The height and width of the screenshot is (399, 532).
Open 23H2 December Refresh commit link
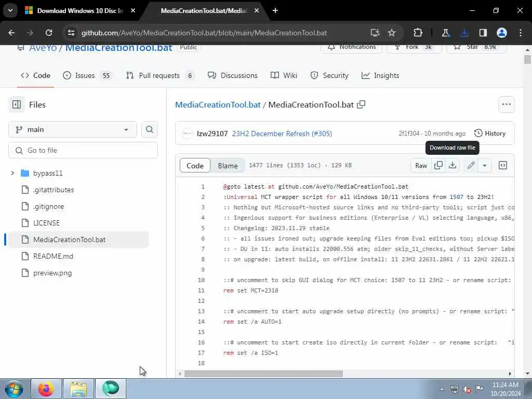(282, 134)
